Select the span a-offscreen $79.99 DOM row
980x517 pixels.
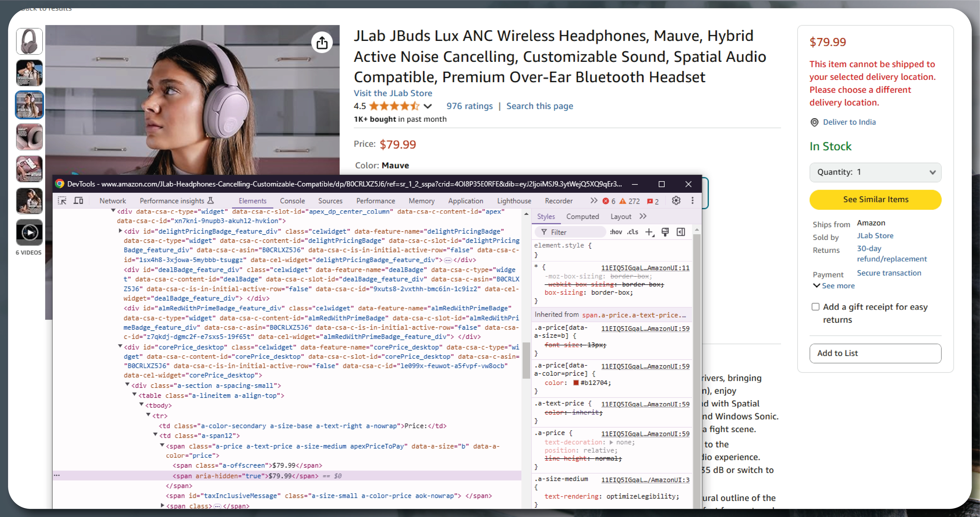[x=247, y=465]
